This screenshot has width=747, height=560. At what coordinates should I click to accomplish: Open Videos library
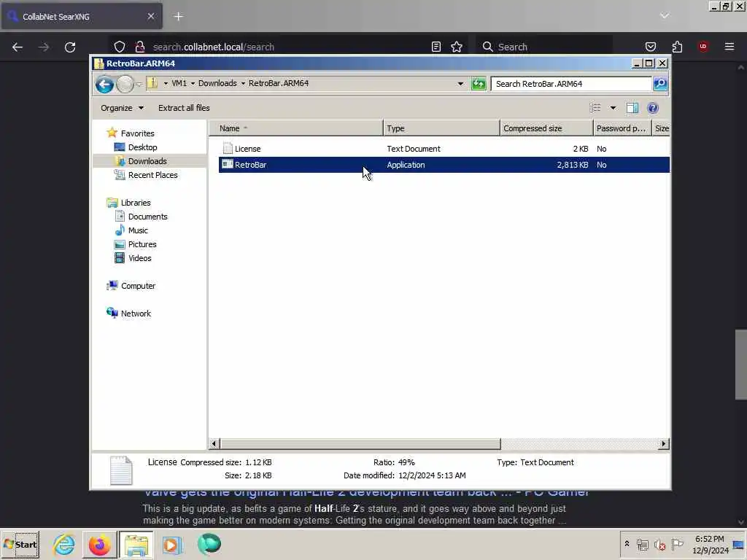139,257
